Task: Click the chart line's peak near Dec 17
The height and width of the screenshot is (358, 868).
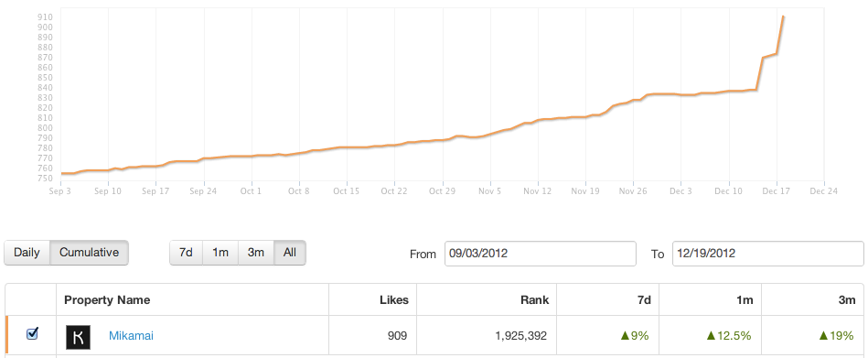Action: [x=783, y=16]
